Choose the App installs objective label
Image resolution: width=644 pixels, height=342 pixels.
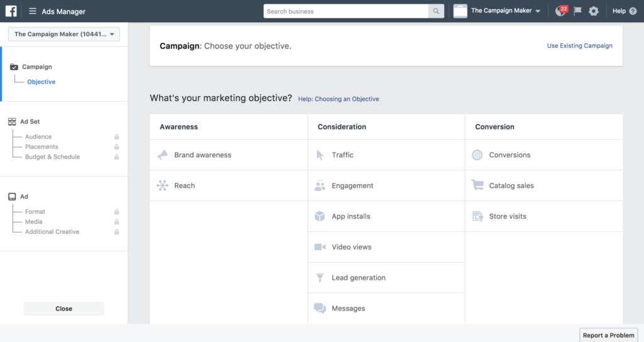pos(351,216)
